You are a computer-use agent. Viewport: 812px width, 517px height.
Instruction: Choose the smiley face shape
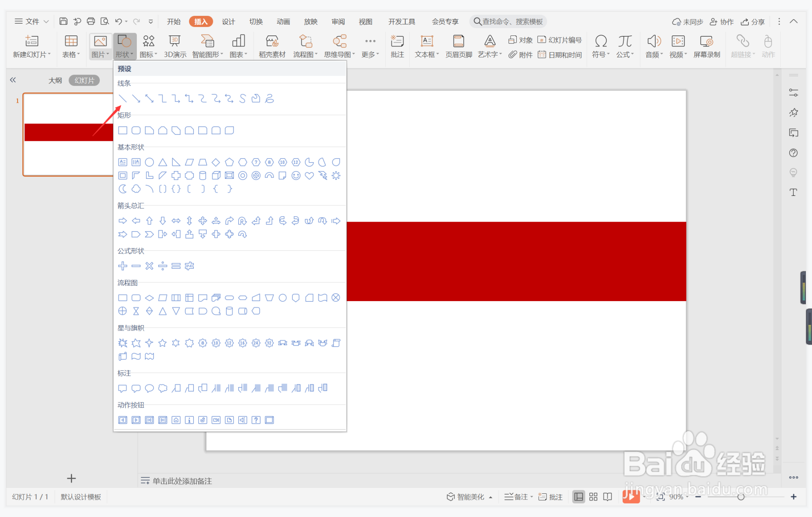point(296,176)
